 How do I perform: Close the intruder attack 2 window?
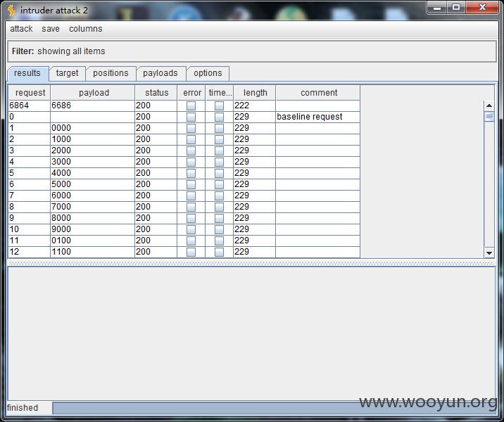coord(482,8)
